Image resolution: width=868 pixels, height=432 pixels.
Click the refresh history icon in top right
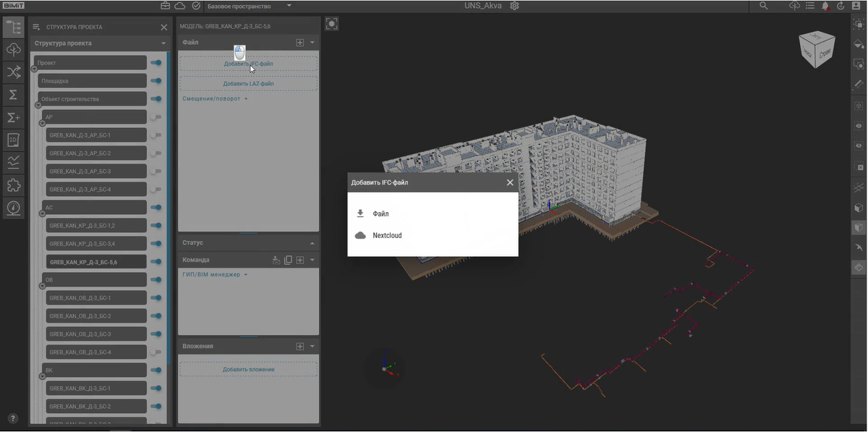point(841,6)
